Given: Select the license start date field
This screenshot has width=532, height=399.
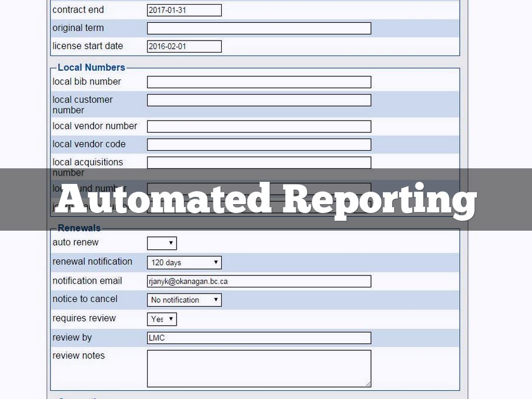Looking at the screenshot, I should [x=184, y=46].
